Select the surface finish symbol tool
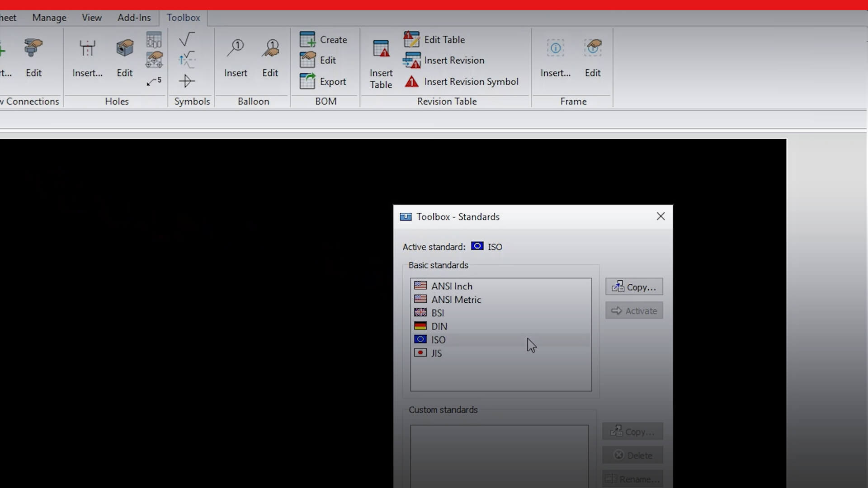Viewport: 868px width, 488px height. click(187, 39)
